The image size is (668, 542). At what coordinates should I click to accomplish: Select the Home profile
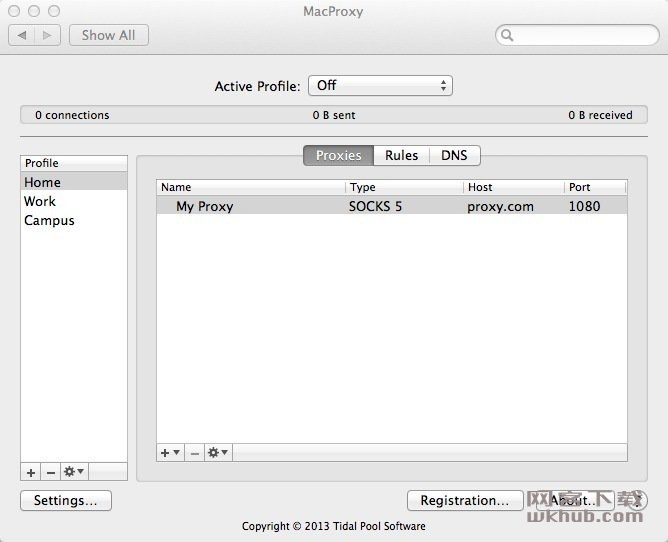[x=74, y=182]
